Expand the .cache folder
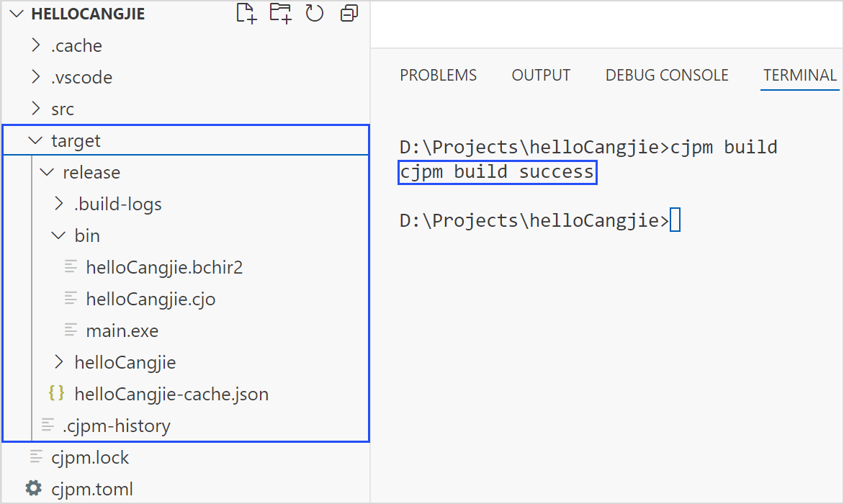 36,45
